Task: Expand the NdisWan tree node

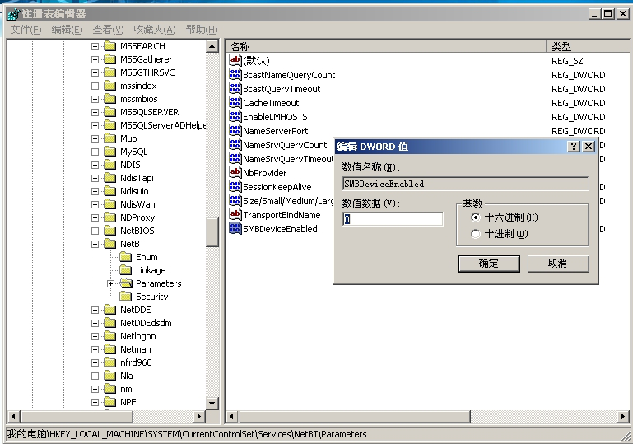Action: point(95,204)
